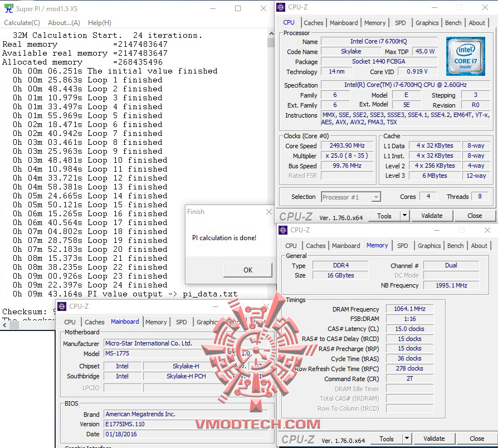498x448 pixels.
Task: Minimize the top CPU-Z window
Action: pos(434,7)
